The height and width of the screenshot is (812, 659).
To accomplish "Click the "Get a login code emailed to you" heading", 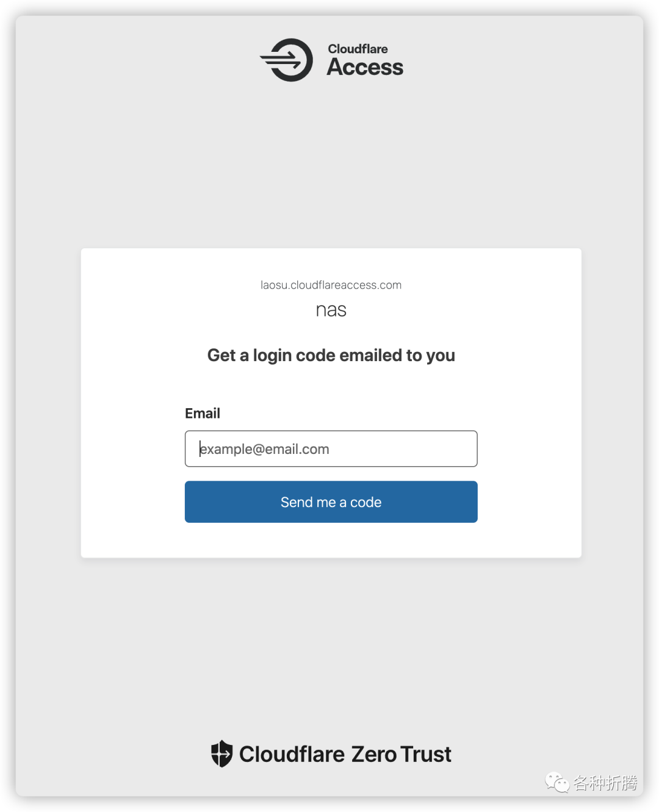I will (x=331, y=356).
